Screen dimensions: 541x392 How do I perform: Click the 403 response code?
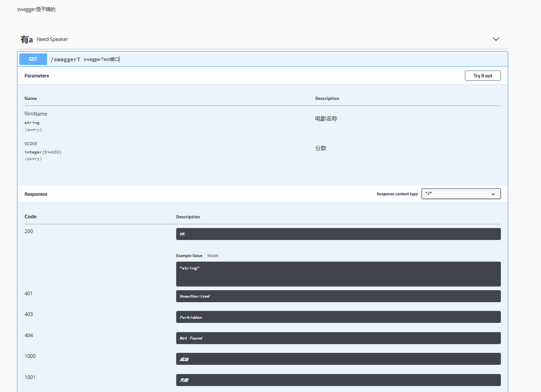29,314
